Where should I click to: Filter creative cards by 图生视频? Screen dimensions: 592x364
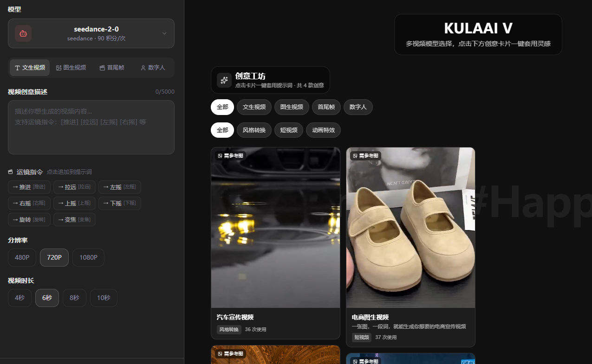pos(292,107)
